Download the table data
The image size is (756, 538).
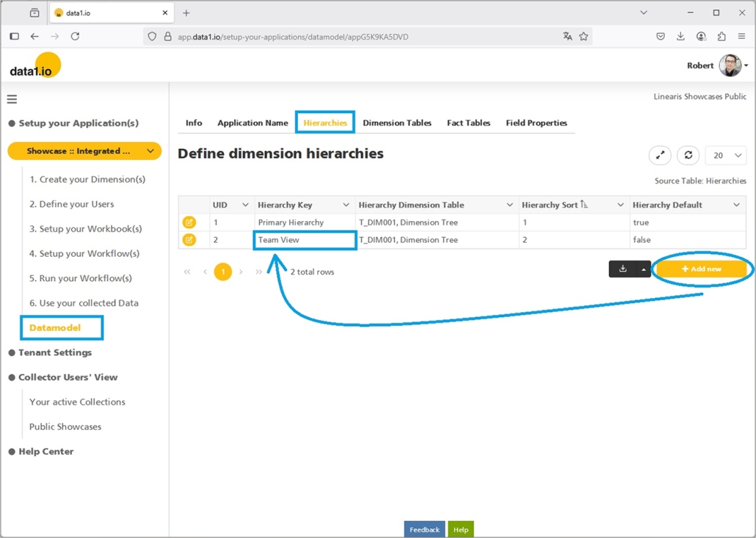(x=623, y=269)
